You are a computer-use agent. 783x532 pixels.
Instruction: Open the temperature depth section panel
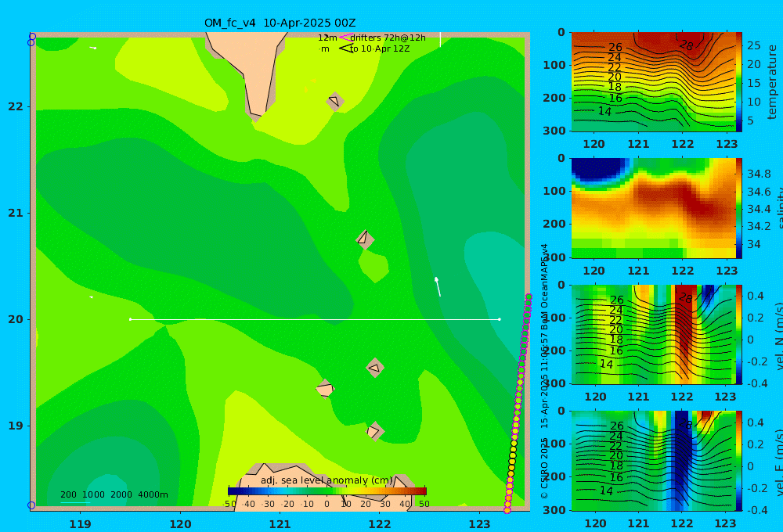pos(654,82)
